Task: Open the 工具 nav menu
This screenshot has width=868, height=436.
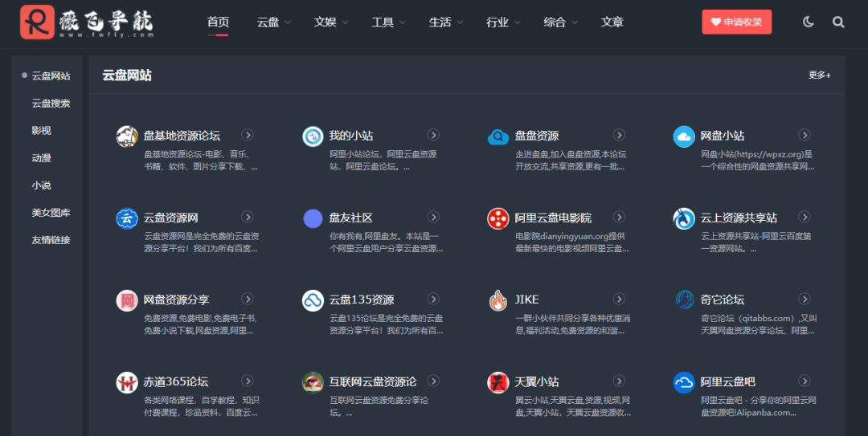Action: (383, 22)
